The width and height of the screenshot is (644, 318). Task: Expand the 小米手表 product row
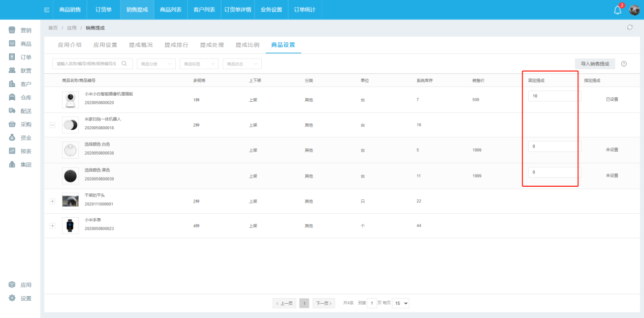tap(52, 225)
